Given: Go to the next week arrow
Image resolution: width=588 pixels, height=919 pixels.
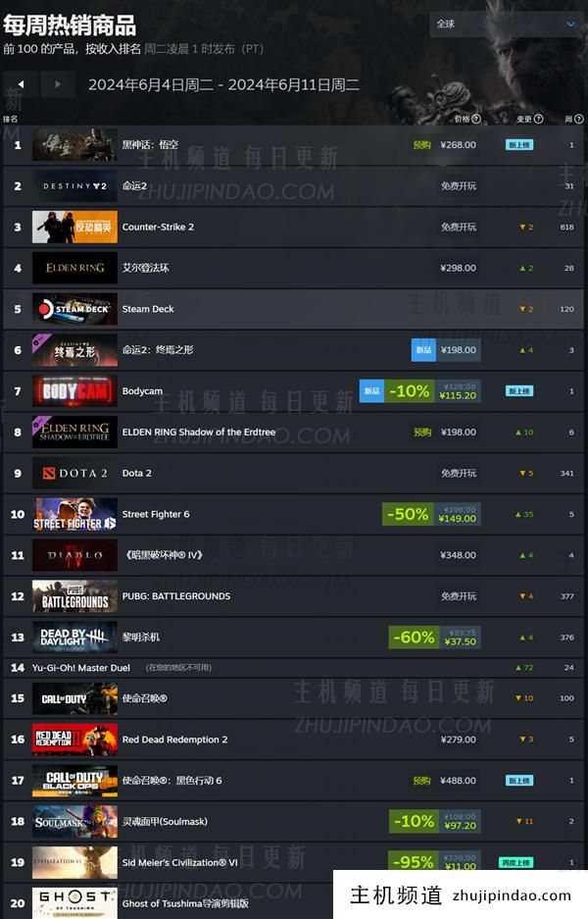Looking at the screenshot, I should [x=58, y=84].
